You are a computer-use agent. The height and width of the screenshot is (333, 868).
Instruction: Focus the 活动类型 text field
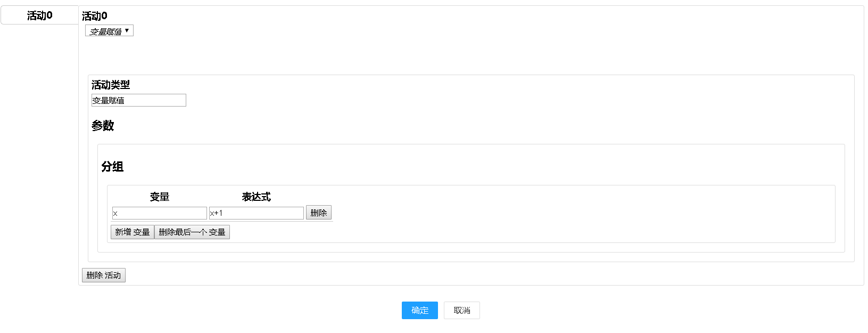[139, 100]
